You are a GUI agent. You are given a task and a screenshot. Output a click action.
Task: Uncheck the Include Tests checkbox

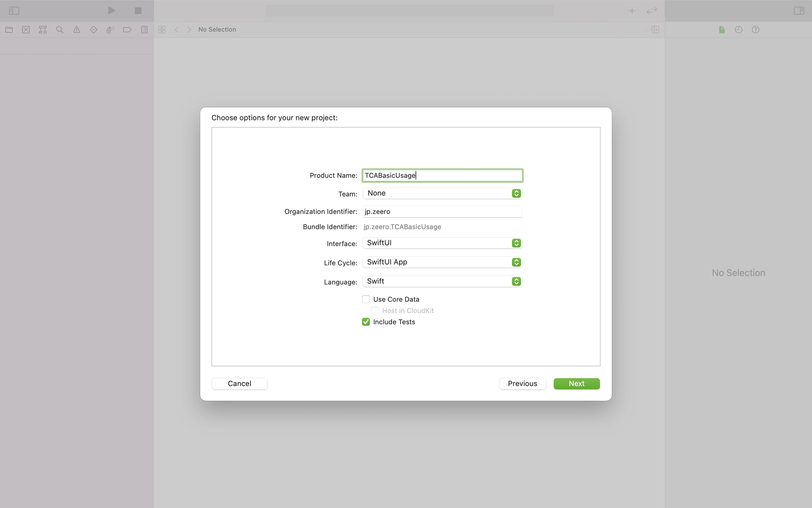coord(366,322)
